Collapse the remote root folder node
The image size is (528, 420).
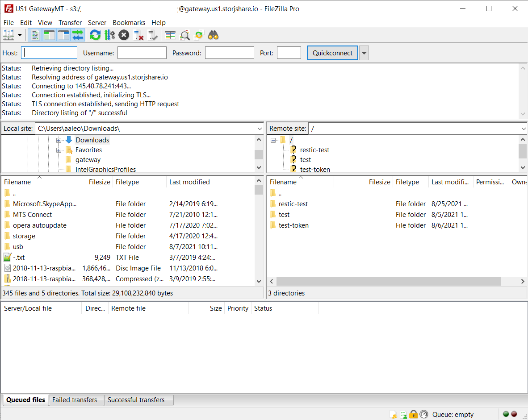point(273,140)
